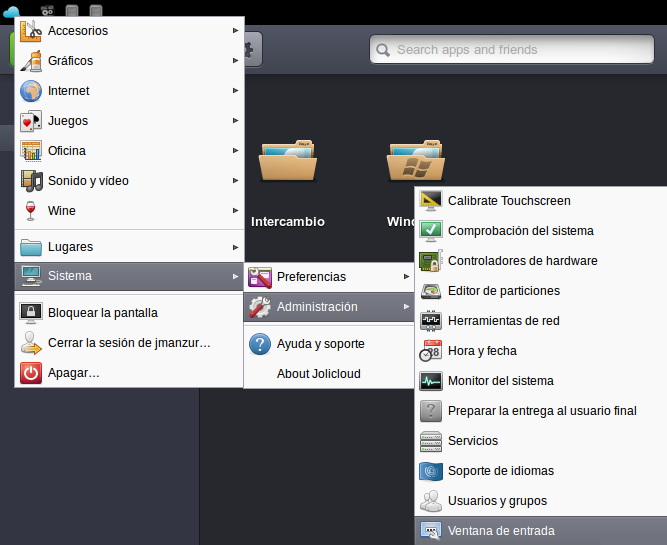Click the Wine glass icon
The height and width of the screenshot is (545, 667).
31,211
